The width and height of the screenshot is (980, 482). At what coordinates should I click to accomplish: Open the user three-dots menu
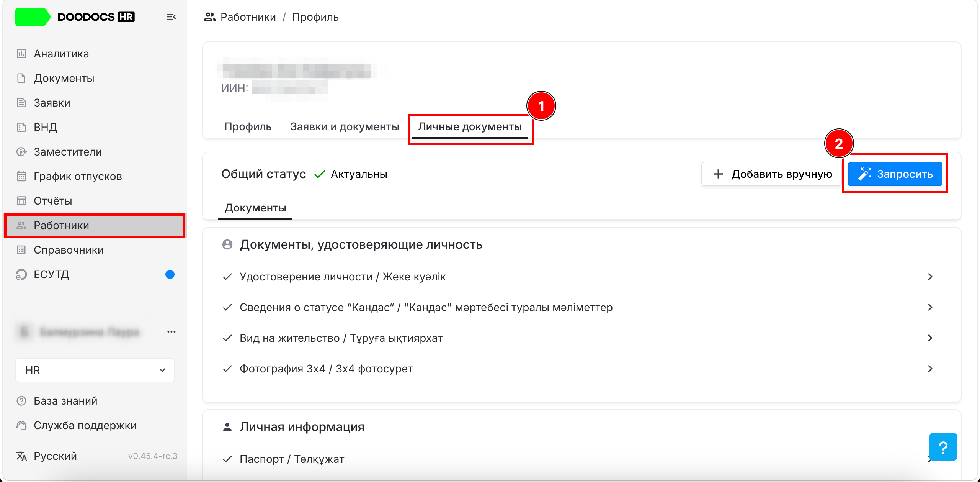click(171, 332)
